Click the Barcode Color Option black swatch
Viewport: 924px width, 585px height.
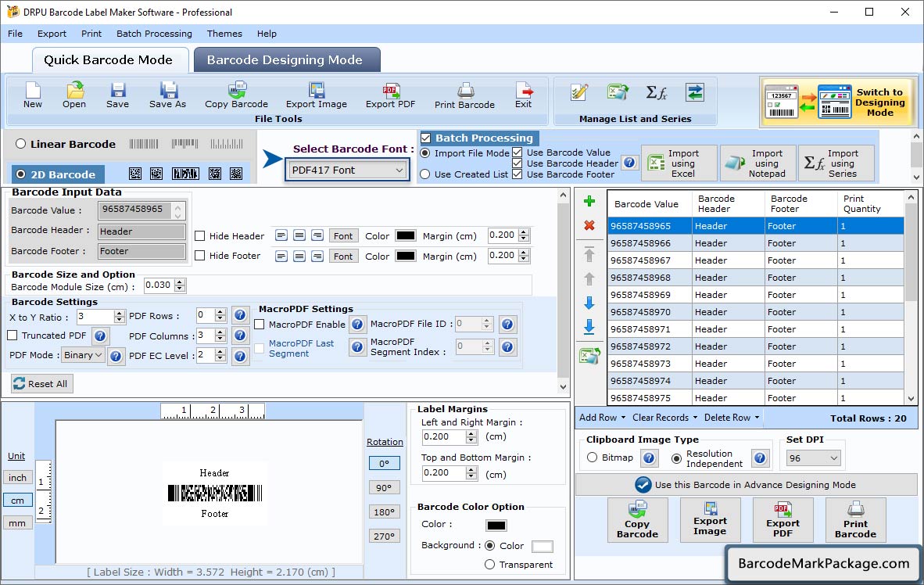click(496, 525)
